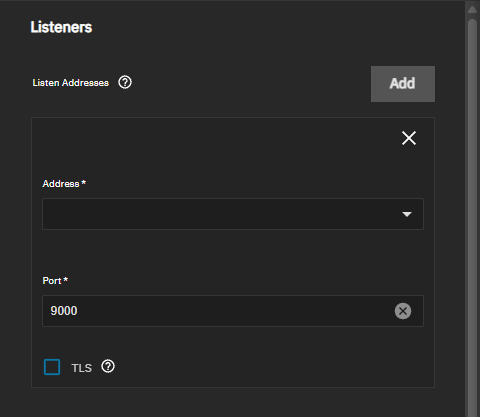Click the Listen Addresses label

pos(71,83)
